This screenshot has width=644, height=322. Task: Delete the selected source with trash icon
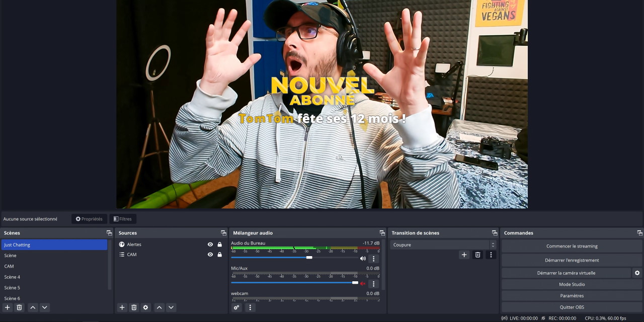point(134,307)
